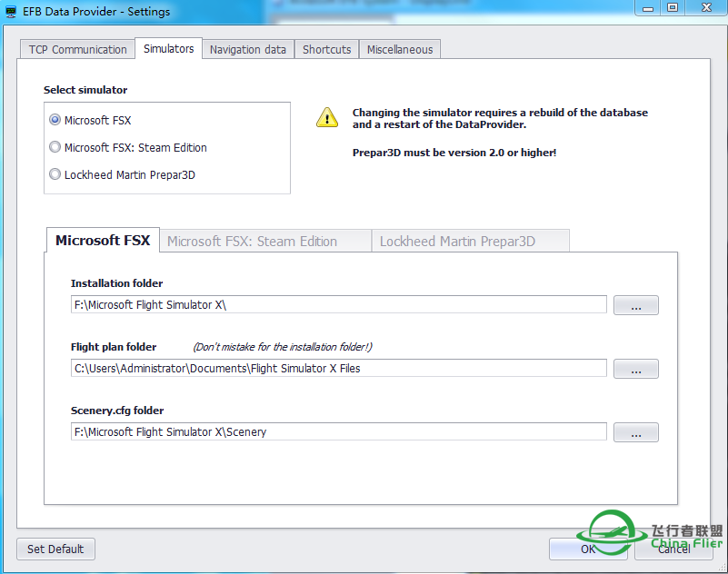Click the Installation folder path field

(338, 304)
